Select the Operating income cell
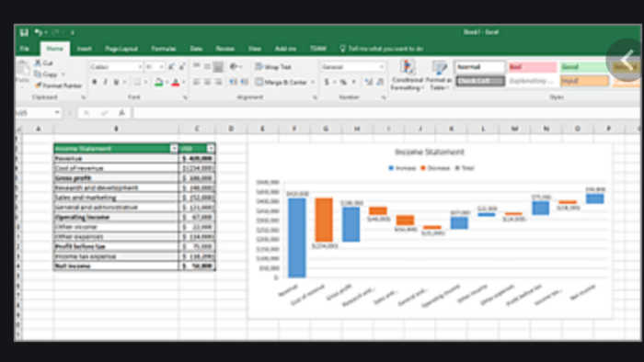The width and height of the screenshot is (644, 362). pyautogui.click(x=116, y=217)
